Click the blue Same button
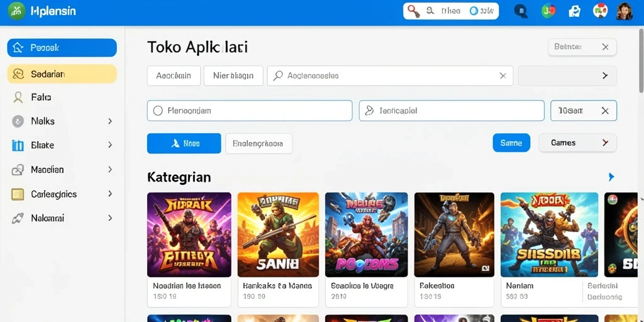Viewport: 644px width, 322px height. (511, 143)
